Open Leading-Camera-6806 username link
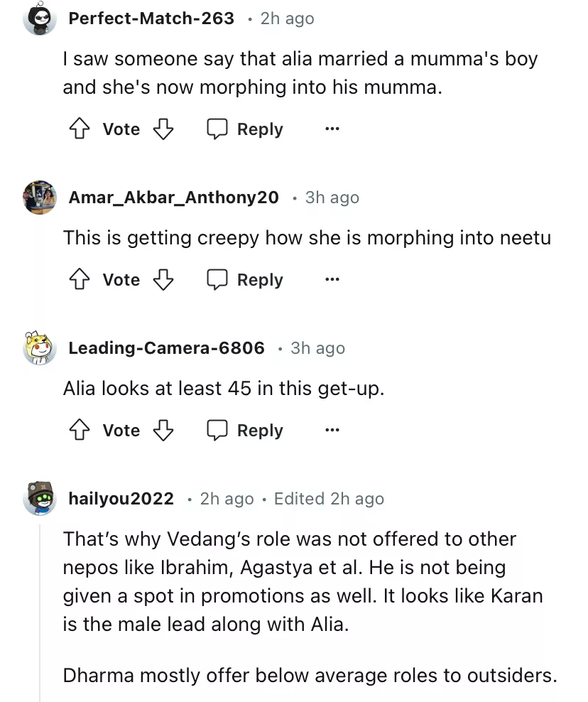This screenshot has width=588, height=702. click(x=166, y=348)
